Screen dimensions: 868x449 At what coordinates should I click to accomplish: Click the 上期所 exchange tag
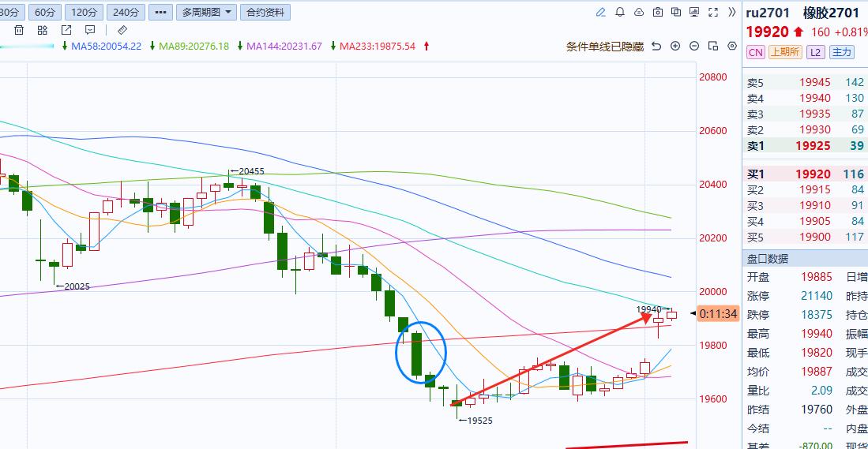[785, 53]
